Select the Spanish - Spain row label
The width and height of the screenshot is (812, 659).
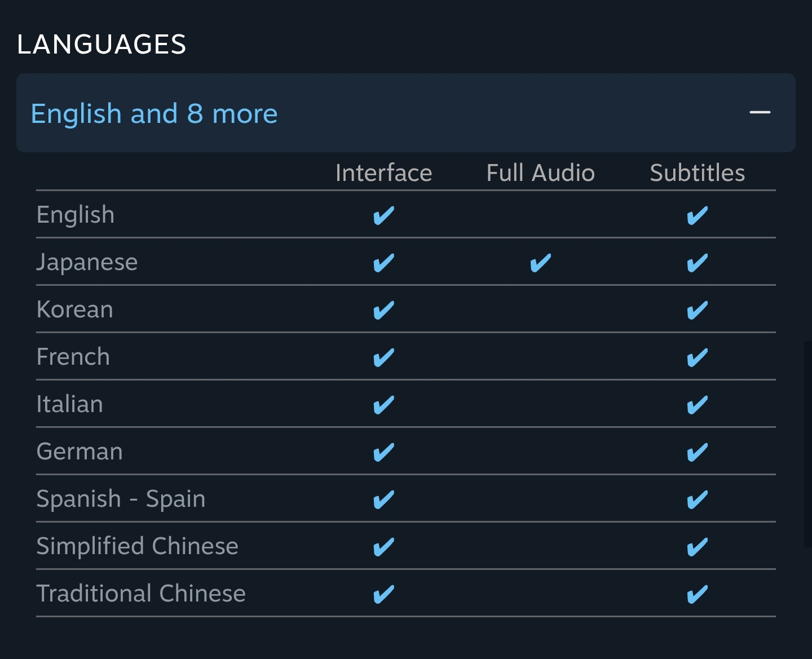pos(121,499)
